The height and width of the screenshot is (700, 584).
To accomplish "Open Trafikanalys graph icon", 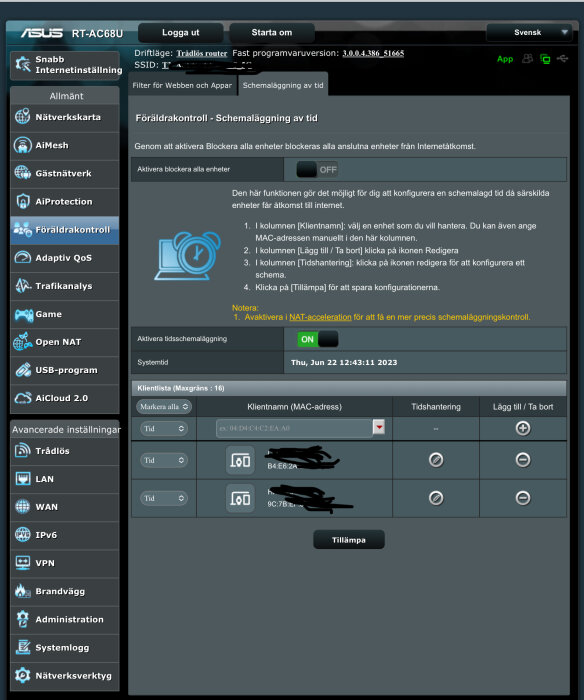I will pos(22,286).
